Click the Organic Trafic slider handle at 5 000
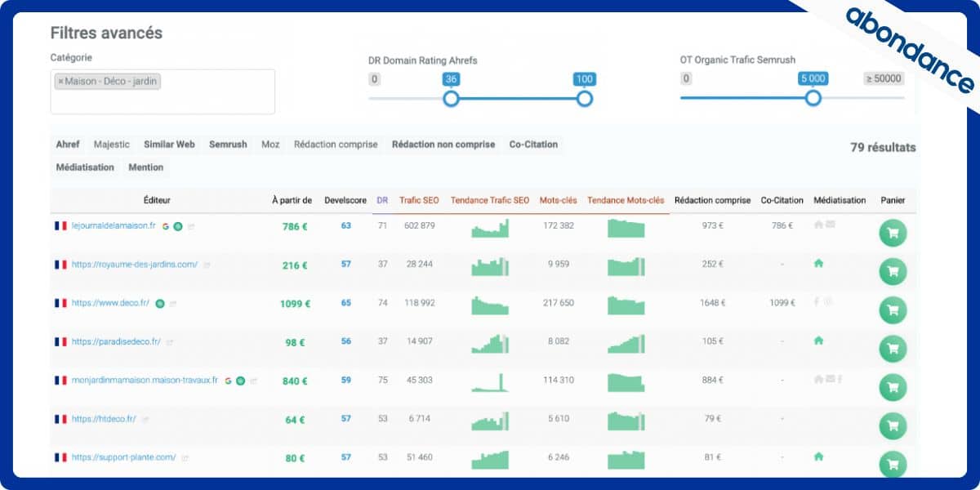 pyautogui.click(x=813, y=98)
